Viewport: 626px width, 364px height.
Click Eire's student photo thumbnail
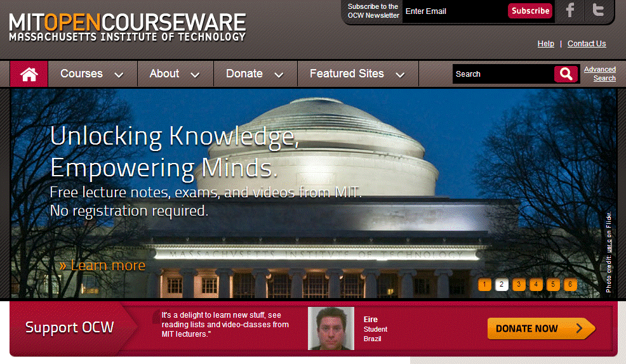point(331,328)
